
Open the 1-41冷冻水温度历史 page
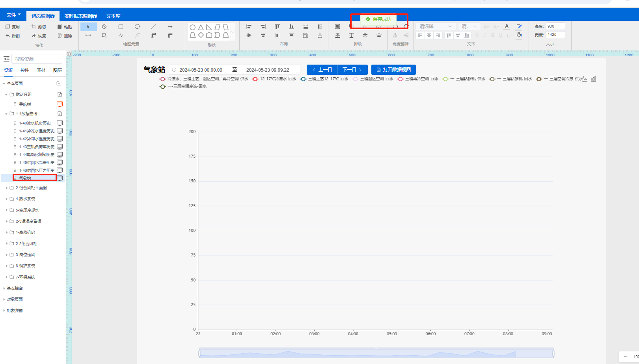pos(37,131)
